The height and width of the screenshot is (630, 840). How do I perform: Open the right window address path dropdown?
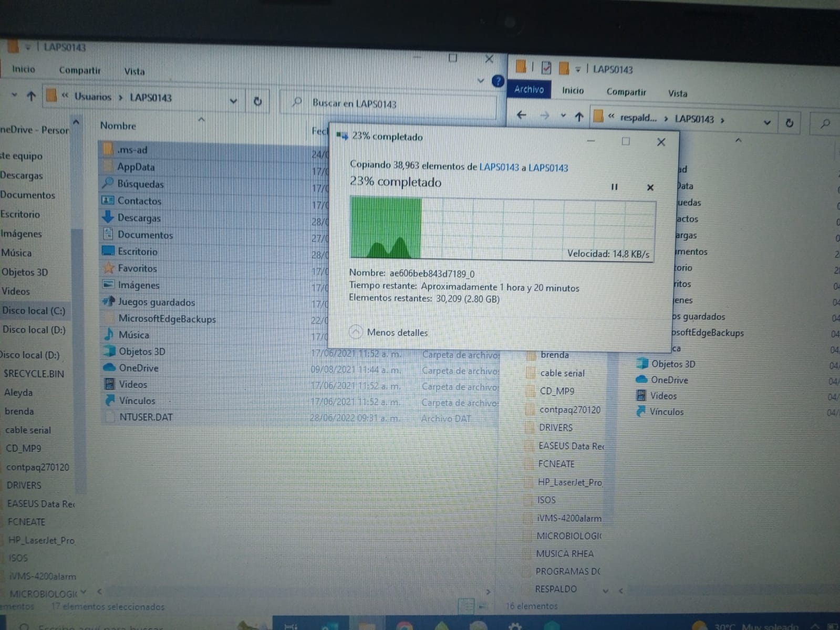click(x=766, y=123)
